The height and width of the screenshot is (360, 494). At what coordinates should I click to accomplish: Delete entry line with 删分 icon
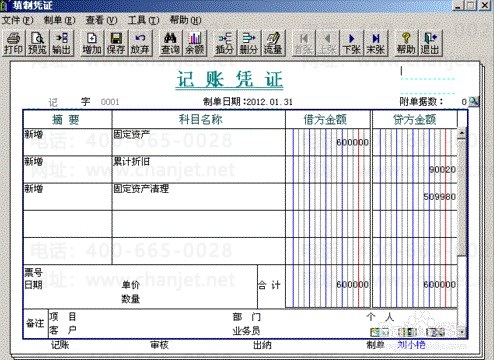[249, 43]
